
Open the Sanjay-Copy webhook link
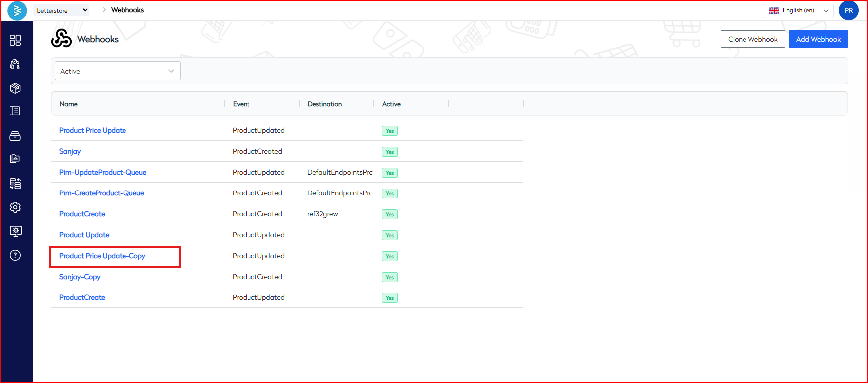coord(80,277)
